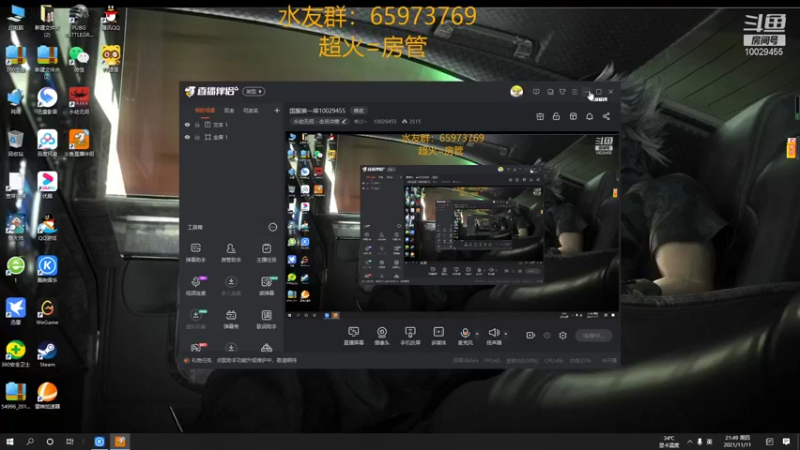Switch to the active orange scene tab
This screenshot has width=800, height=450.
(205, 110)
